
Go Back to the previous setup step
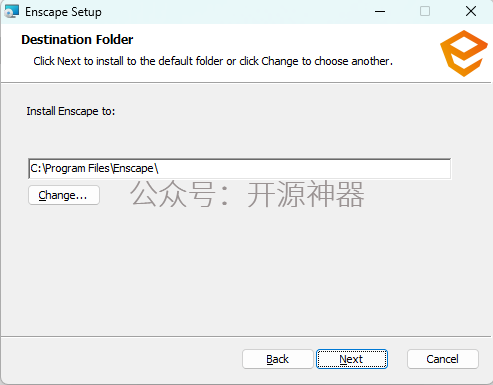(x=277, y=359)
